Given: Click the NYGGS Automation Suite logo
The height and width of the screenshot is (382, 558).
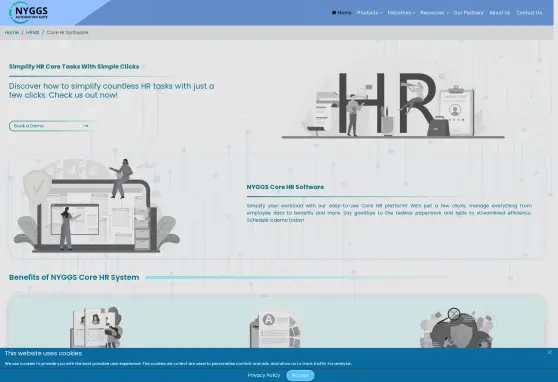Looking at the screenshot, I should tap(28, 12).
